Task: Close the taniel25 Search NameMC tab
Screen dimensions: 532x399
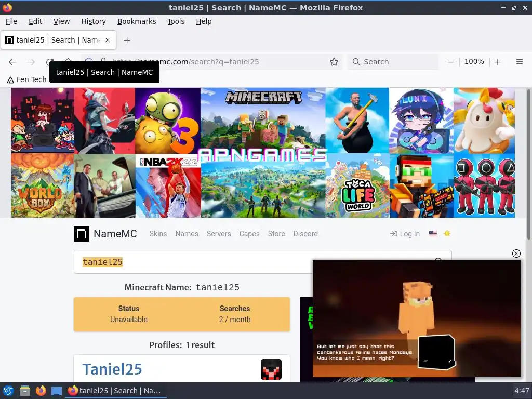Action: 108,40
